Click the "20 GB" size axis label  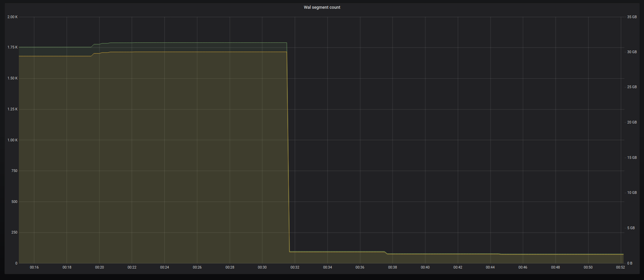(x=632, y=123)
